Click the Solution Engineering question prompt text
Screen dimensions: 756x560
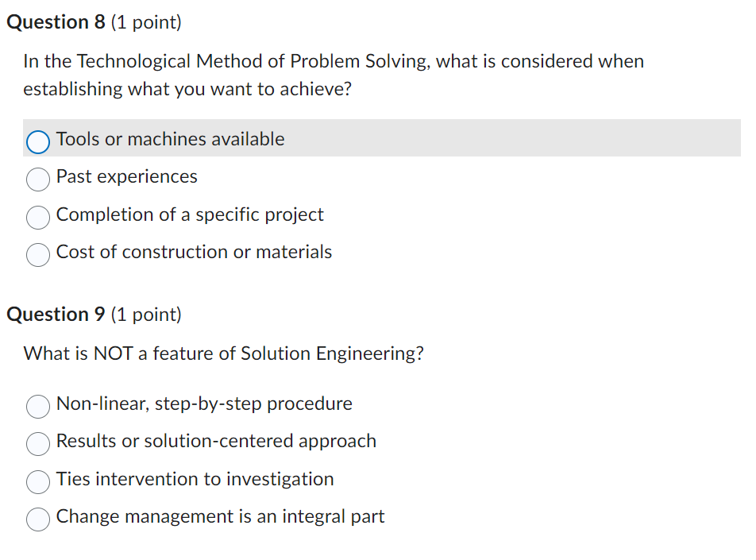[x=223, y=353]
